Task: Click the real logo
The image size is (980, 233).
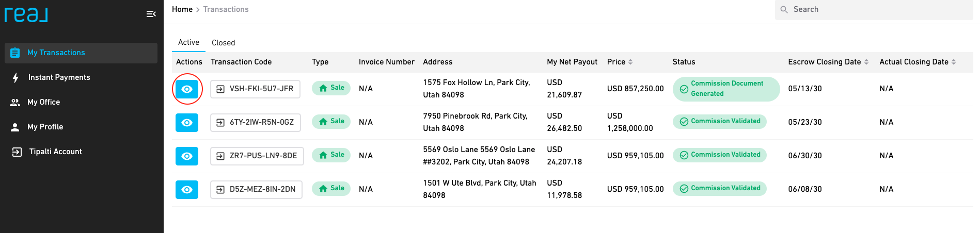Action: [x=26, y=14]
